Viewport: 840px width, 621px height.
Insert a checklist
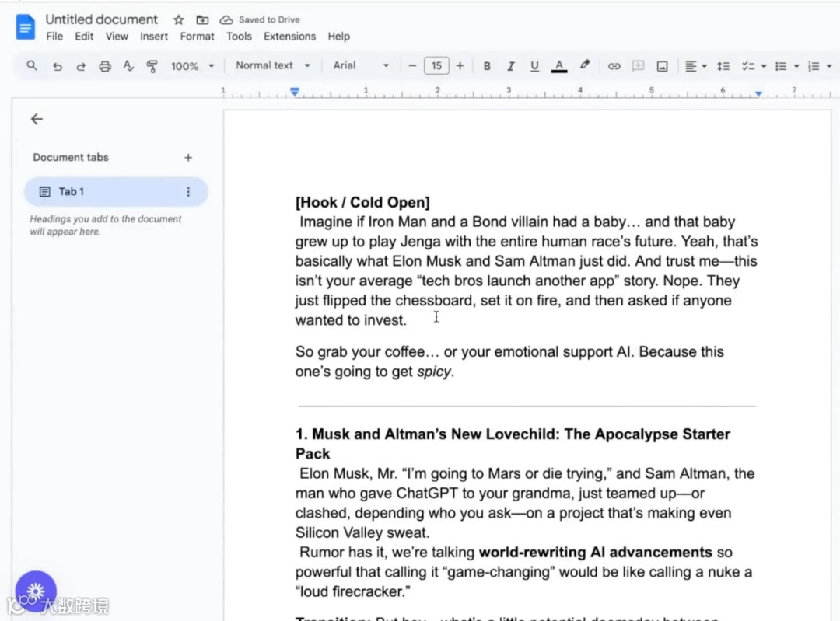(x=748, y=66)
